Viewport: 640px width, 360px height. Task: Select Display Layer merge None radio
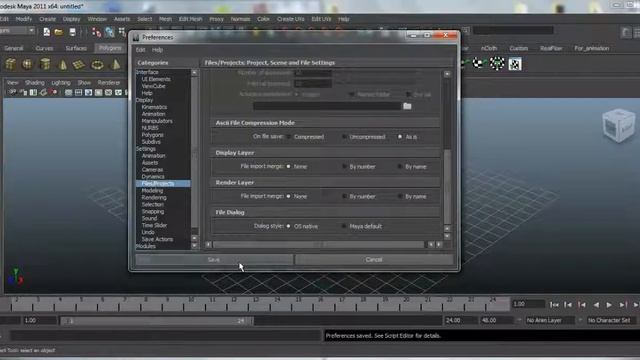[289, 167]
